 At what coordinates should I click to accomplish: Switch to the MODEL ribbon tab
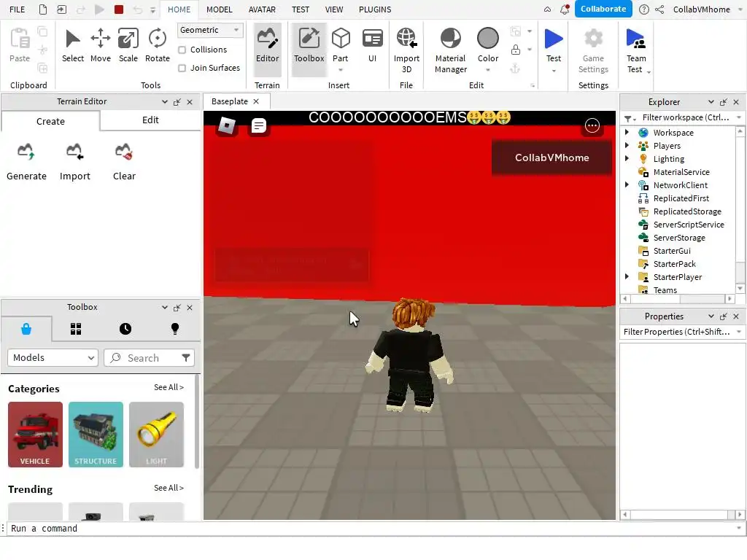(219, 9)
